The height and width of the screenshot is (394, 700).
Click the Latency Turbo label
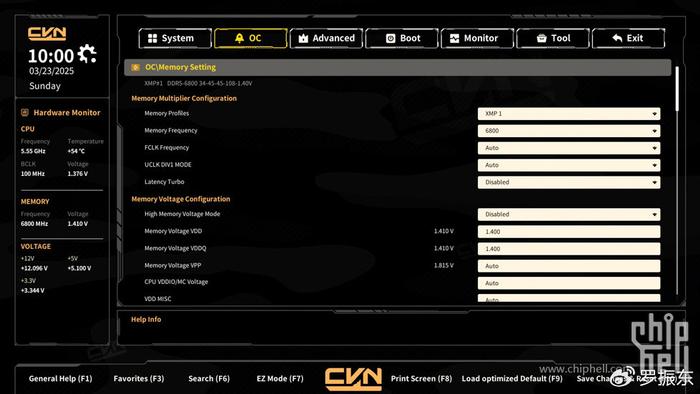point(164,182)
